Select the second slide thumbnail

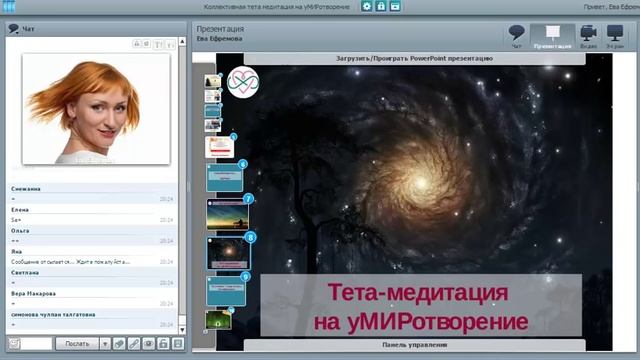[x=212, y=96]
